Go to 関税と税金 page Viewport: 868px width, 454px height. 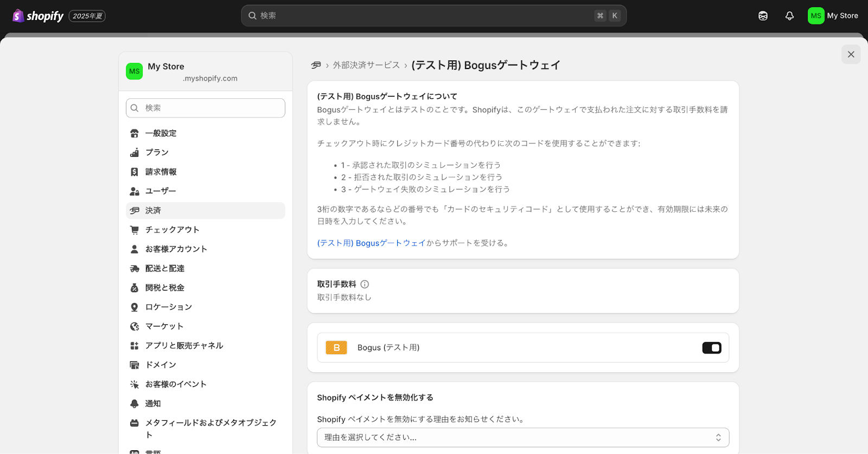click(205, 288)
